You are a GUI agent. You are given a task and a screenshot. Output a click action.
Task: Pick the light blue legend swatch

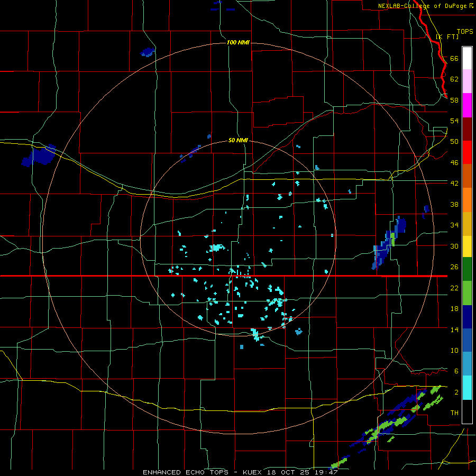coord(467,364)
